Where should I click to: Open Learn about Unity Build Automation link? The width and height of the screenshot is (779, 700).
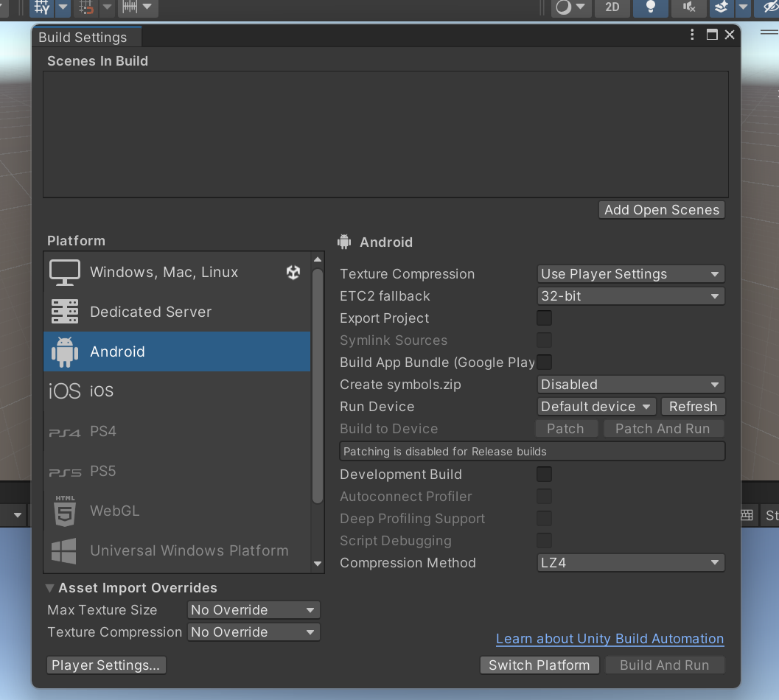tap(609, 639)
